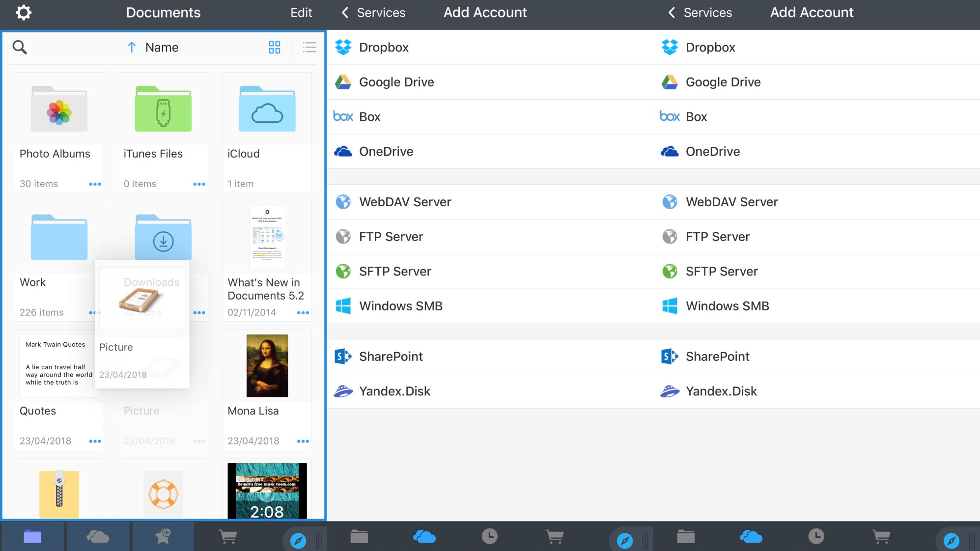Add SharePoint in middle panel
This screenshot has width=980, height=551.
pos(490,357)
